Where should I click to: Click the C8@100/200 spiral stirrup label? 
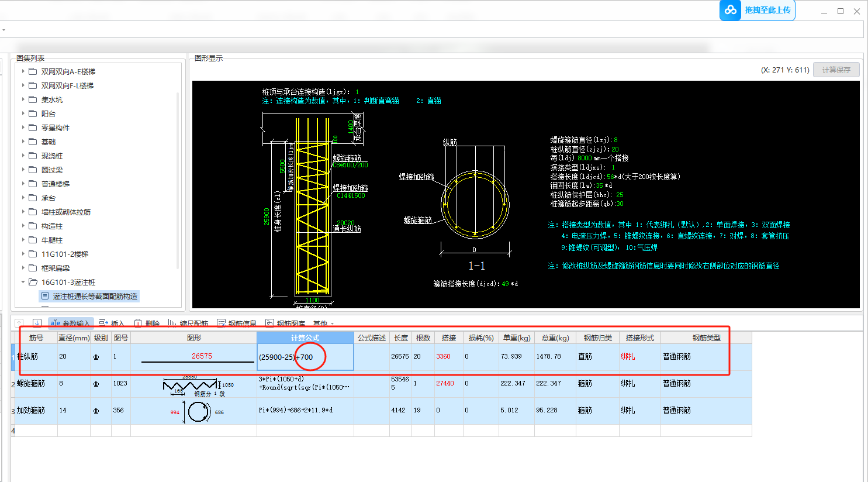(350, 166)
